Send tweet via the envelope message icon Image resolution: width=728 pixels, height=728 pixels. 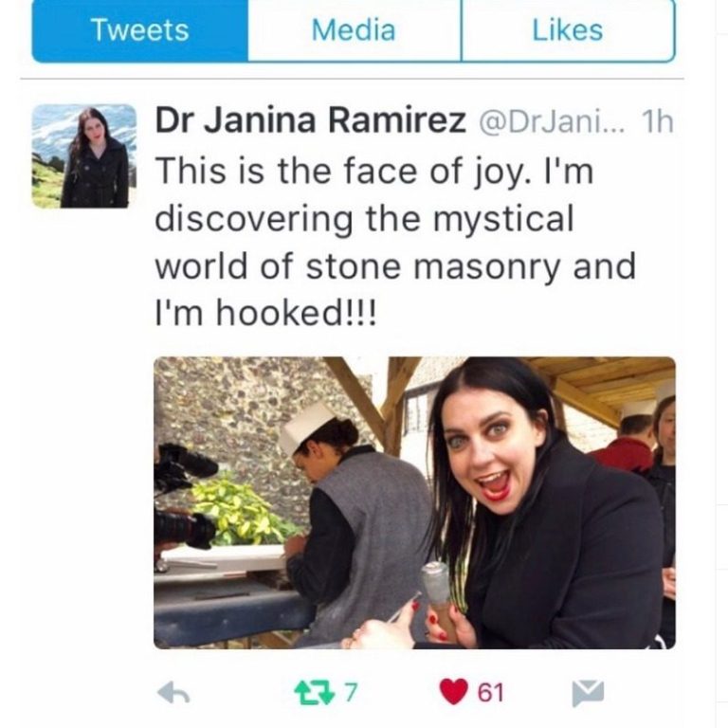point(588,692)
